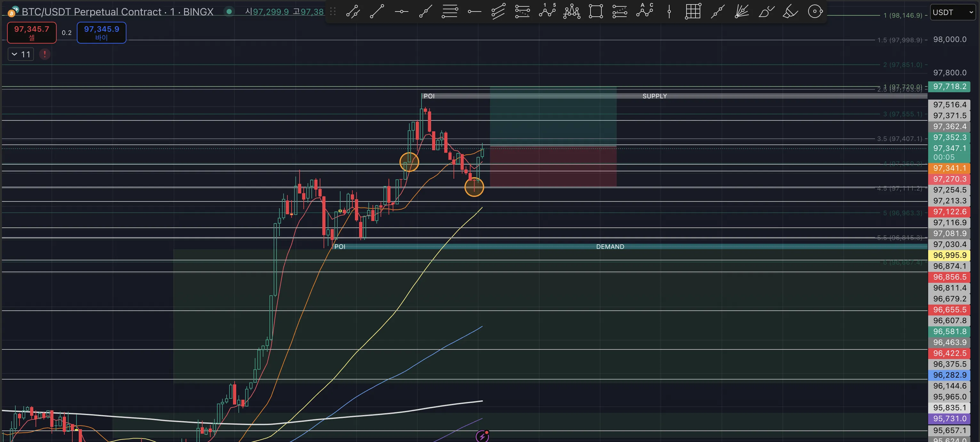980x442 pixels.
Task: Click the current price 97,347.1 countdown label
Action: 949,153
